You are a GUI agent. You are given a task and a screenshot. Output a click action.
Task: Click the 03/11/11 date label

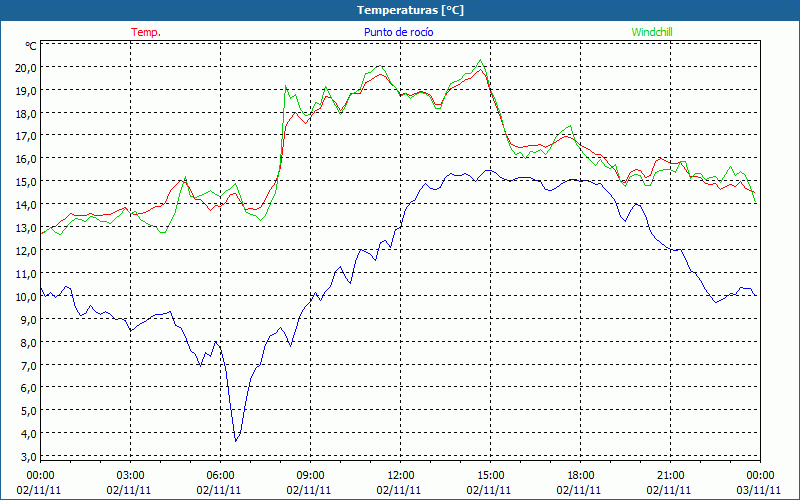point(759,490)
